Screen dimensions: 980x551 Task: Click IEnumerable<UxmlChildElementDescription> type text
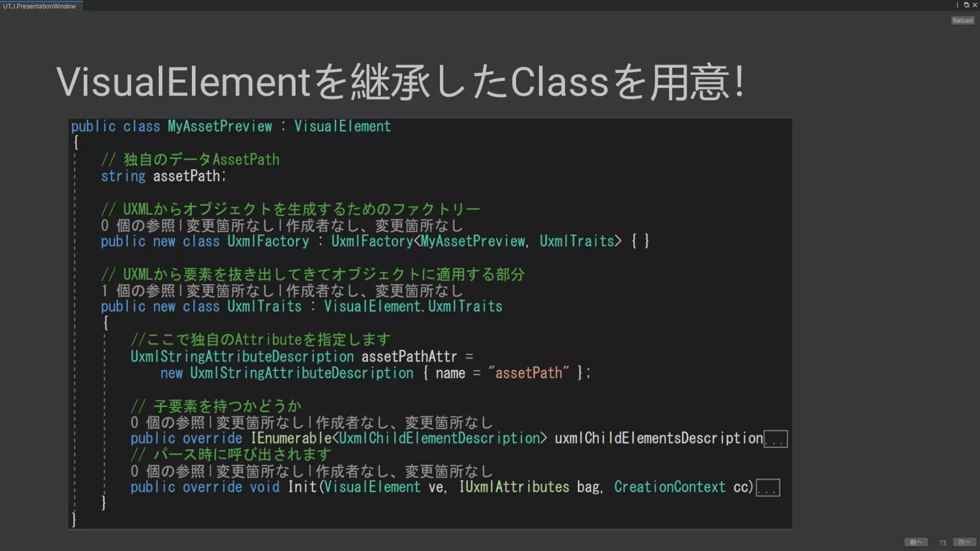[x=399, y=438]
